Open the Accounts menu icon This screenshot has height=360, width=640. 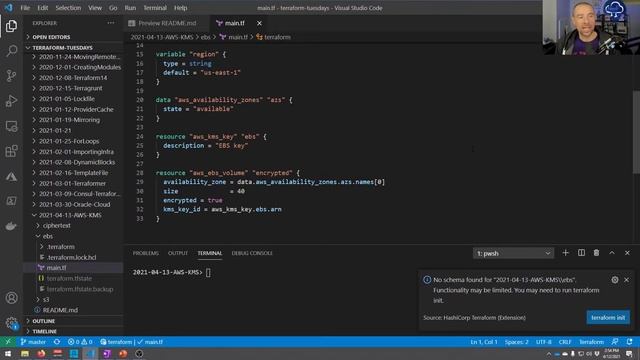pos(11,298)
